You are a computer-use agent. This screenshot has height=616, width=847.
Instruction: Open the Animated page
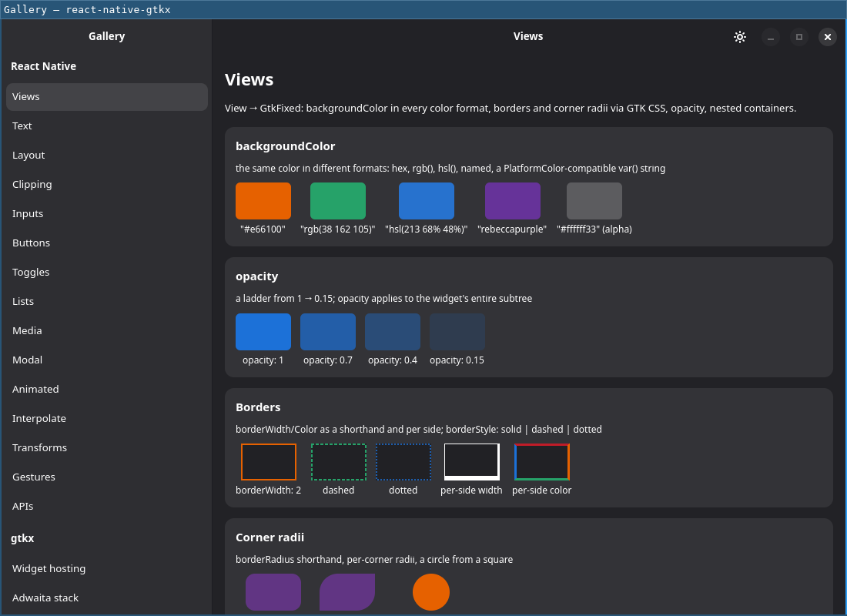click(x=107, y=389)
